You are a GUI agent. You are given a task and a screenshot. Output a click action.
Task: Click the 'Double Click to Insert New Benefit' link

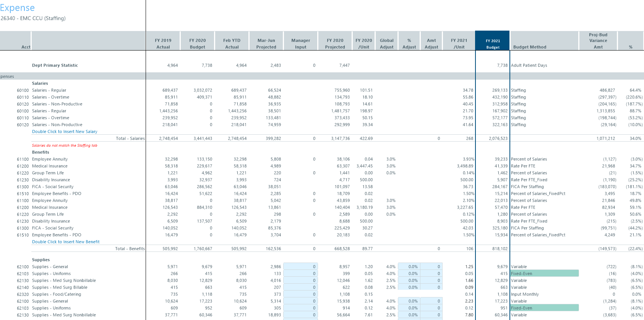pos(66,242)
